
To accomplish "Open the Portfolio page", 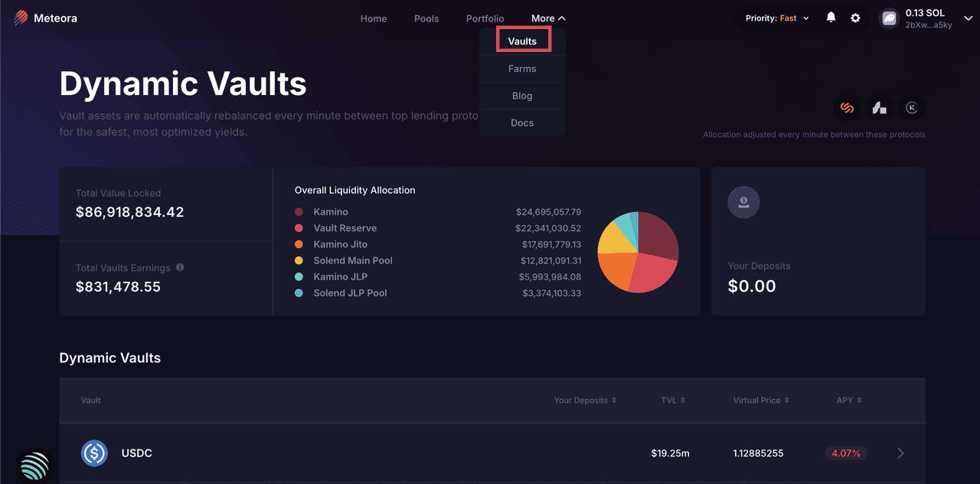I will click(485, 18).
